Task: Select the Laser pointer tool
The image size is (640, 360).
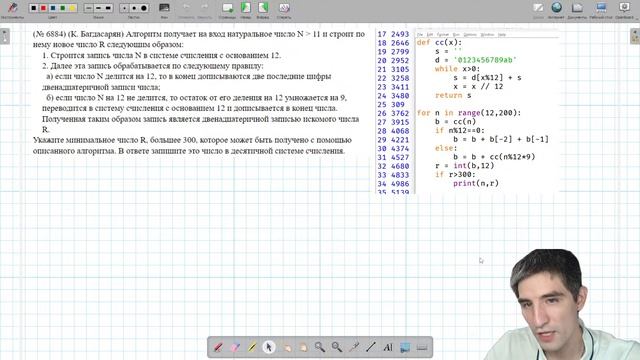Action: (354, 347)
